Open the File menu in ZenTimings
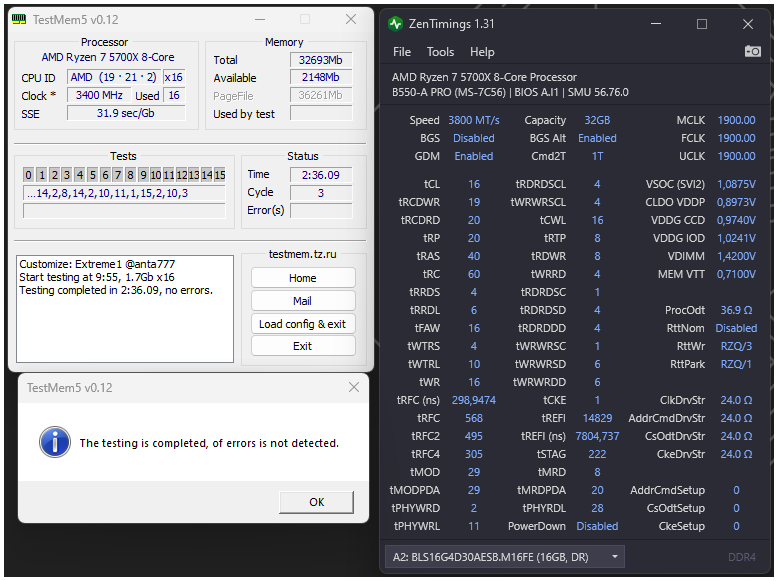Viewport: 778px width, 581px height. click(402, 52)
